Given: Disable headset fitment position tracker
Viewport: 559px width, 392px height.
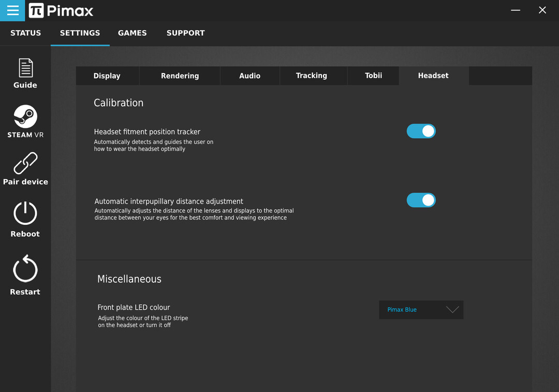Looking at the screenshot, I should pos(421,132).
